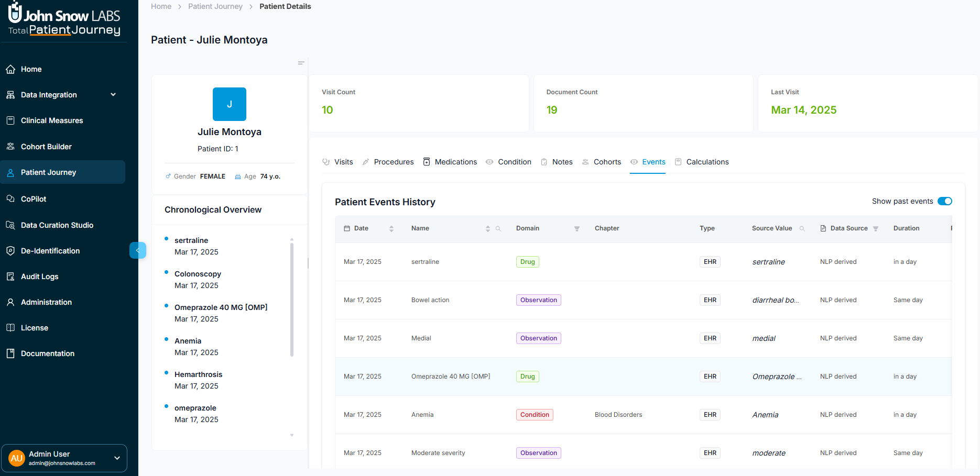Viewport: 980px width, 476px height.
Task: Go to Patient Journey via breadcrumb
Action: [x=215, y=6]
